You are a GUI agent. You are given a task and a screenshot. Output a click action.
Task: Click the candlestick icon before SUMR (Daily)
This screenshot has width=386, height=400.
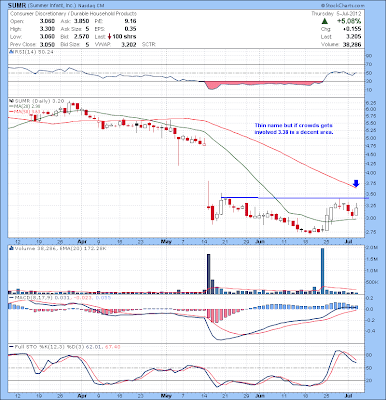[11, 100]
